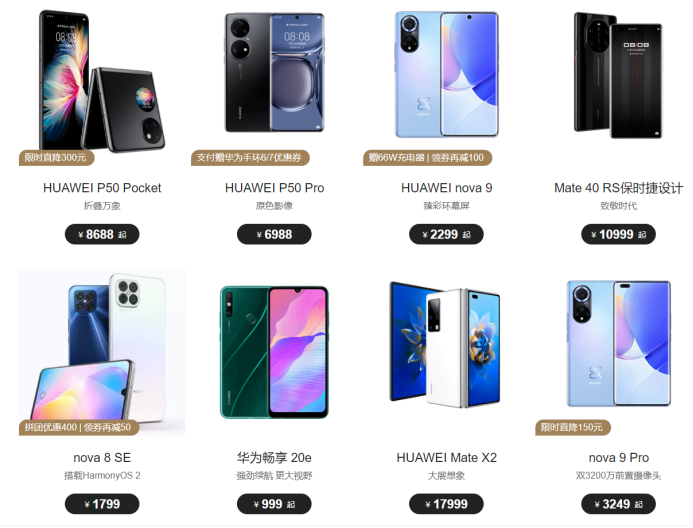Click the ¥1799 price button
The width and height of the screenshot is (693, 528).
(102, 504)
